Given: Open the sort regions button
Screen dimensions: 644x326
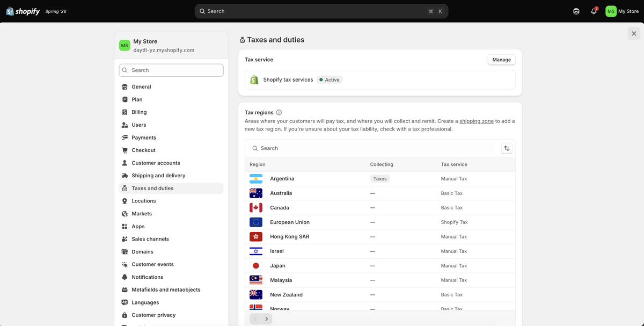Looking at the screenshot, I should pyautogui.click(x=507, y=148).
